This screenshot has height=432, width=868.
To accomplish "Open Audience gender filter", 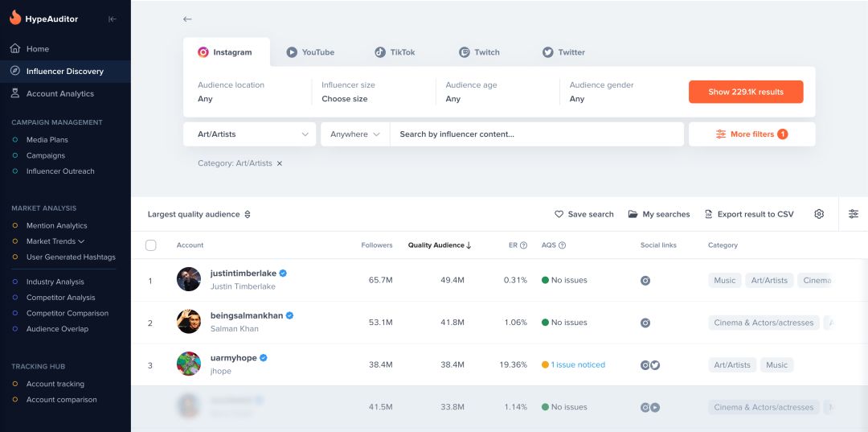I will tap(601, 92).
